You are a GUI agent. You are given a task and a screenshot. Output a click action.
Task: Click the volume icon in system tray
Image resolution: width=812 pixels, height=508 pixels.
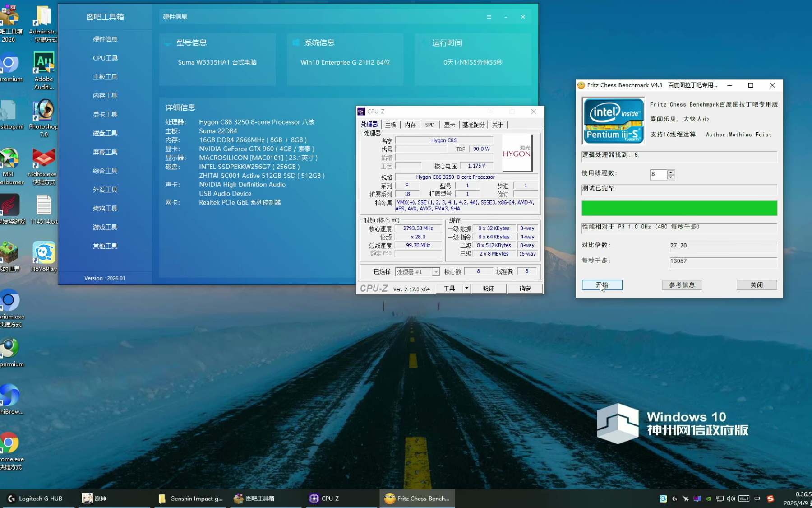pyautogui.click(x=731, y=499)
